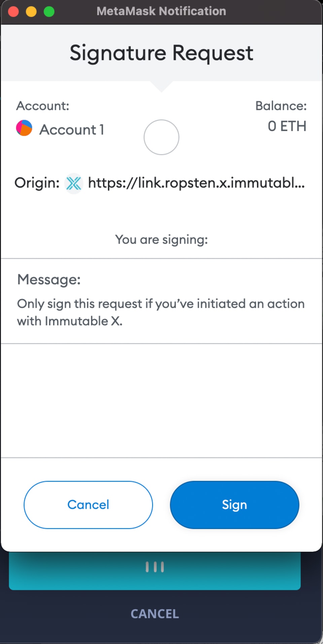This screenshot has height=644, width=323.
Task: Minimize the MetaMask Notification window
Action: point(31,11)
